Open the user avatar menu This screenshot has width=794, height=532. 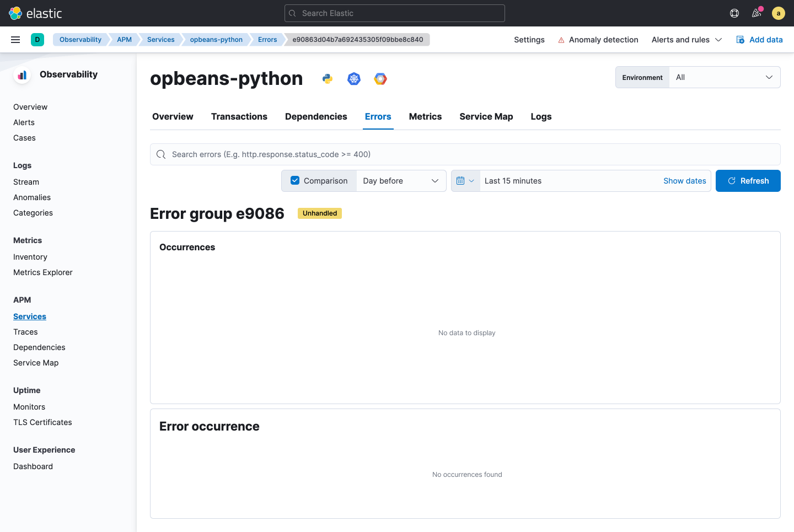[779, 13]
